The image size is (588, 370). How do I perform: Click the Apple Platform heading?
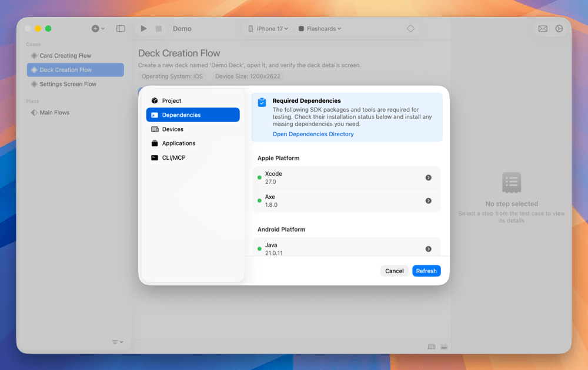coord(278,158)
